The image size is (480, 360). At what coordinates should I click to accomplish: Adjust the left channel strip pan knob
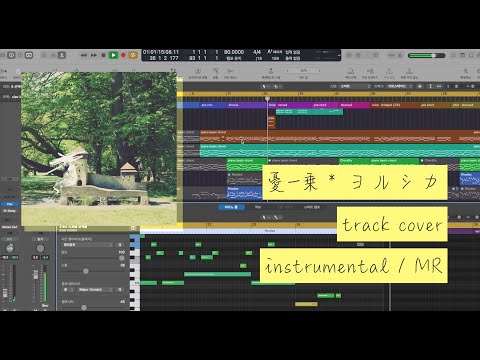point(10,248)
